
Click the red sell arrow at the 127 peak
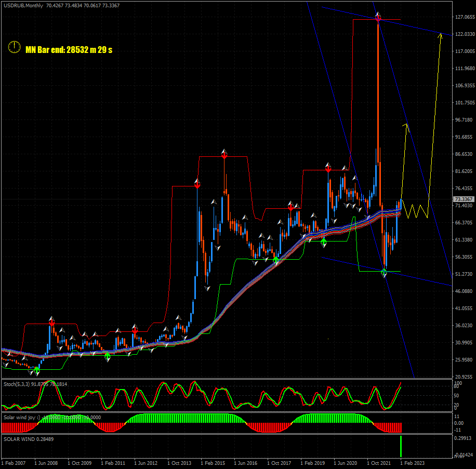pyautogui.click(x=378, y=18)
